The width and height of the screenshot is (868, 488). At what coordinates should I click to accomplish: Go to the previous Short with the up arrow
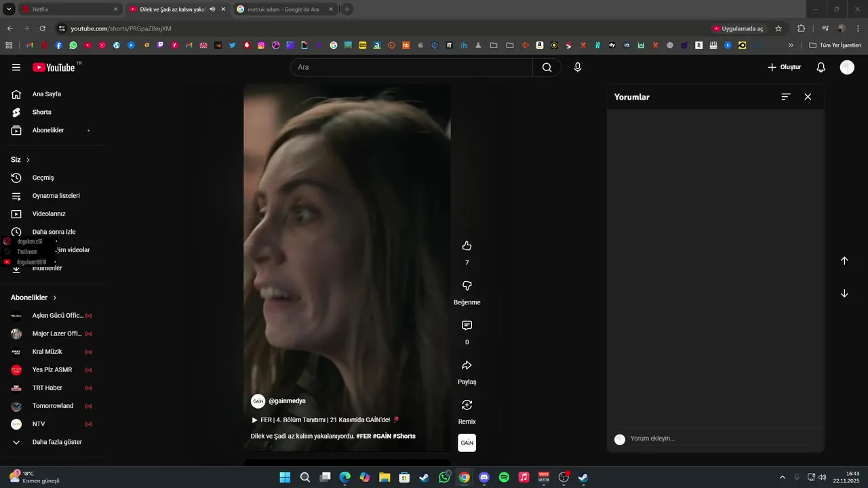(844, 261)
